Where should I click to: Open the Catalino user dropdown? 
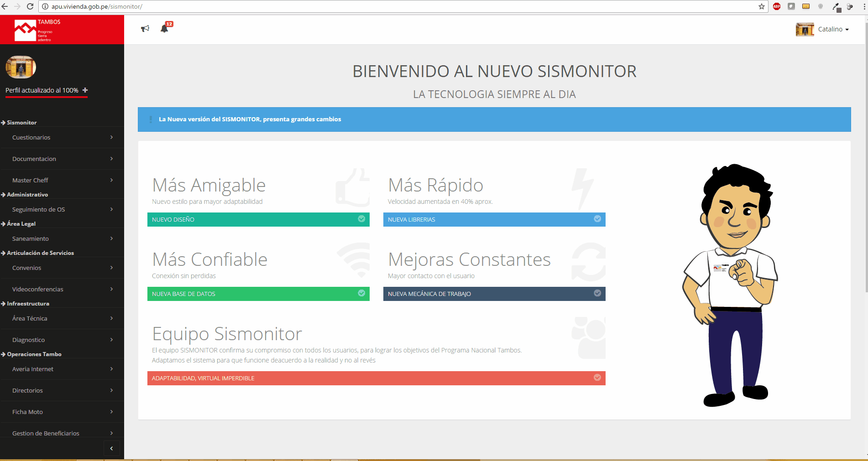(x=832, y=29)
